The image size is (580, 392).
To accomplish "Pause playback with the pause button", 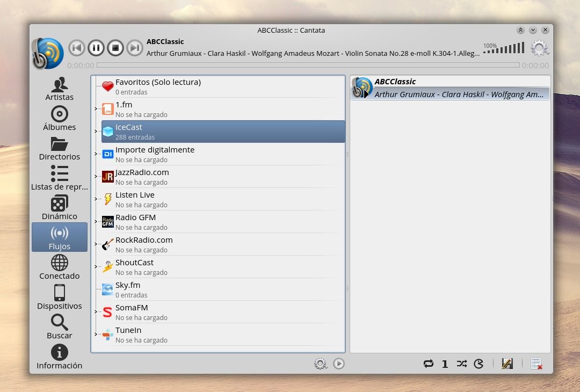I will 96,48.
